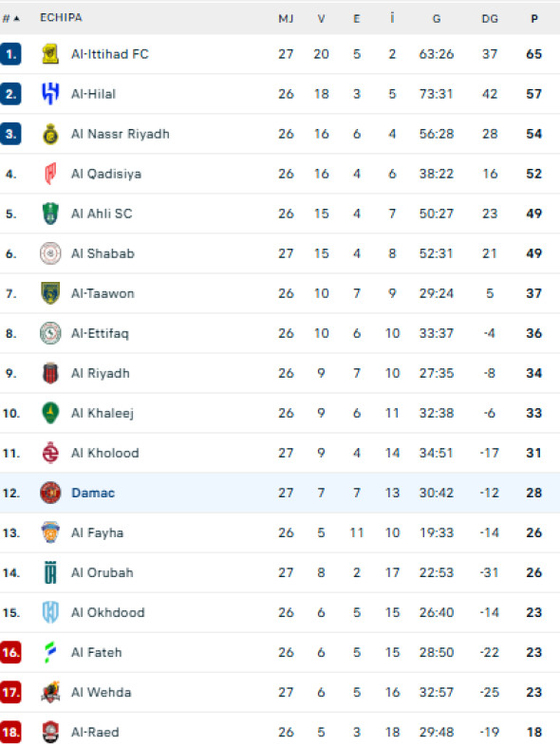Viewport: 560px width, 746px height.
Task: Click the Al Qadisiya red logo
Action: [50, 174]
